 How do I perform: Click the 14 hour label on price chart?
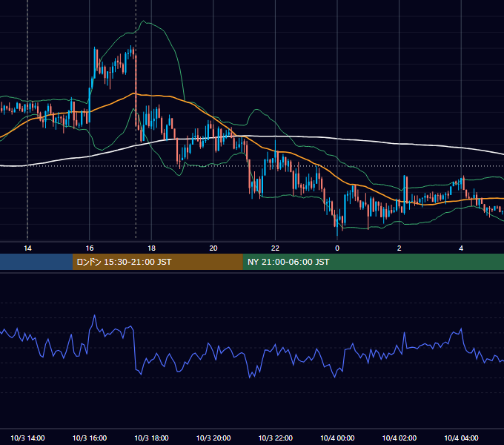tap(27, 248)
